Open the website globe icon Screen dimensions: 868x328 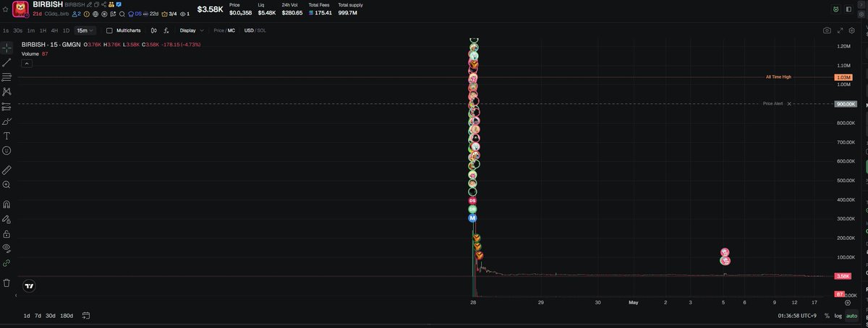[95, 14]
